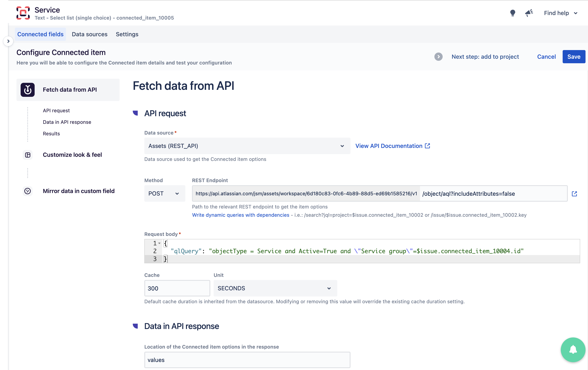
Task: Click the external link icon next to REST Endpoint
Action: [575, 193]
